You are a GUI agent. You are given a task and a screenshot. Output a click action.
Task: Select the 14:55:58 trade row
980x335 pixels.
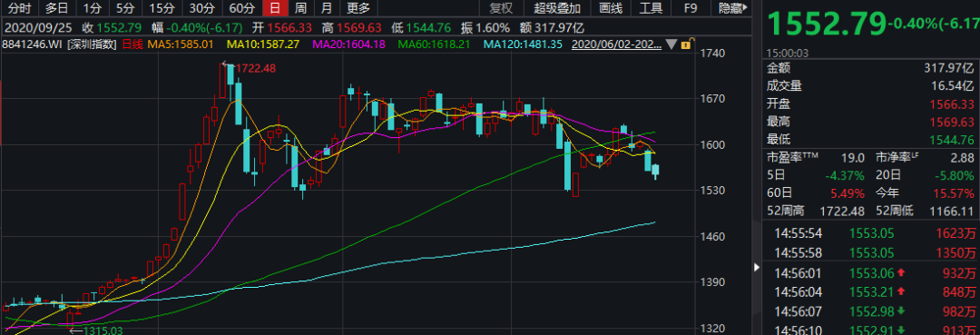pyautogui.click(x=871, y=253)
